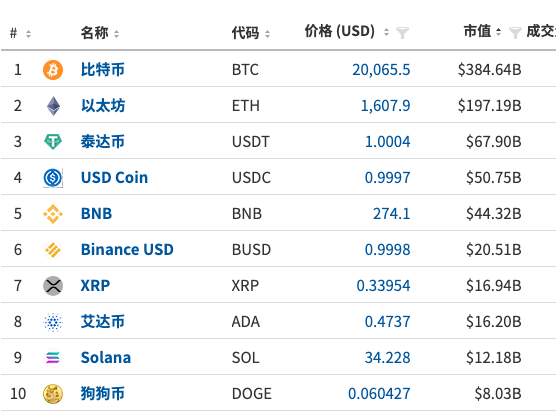The width and height of the screenshot is (556, 413).
Task: Click the Bitcoin coin logo icon
Action: pyautogui.click(x=53, y=70)
